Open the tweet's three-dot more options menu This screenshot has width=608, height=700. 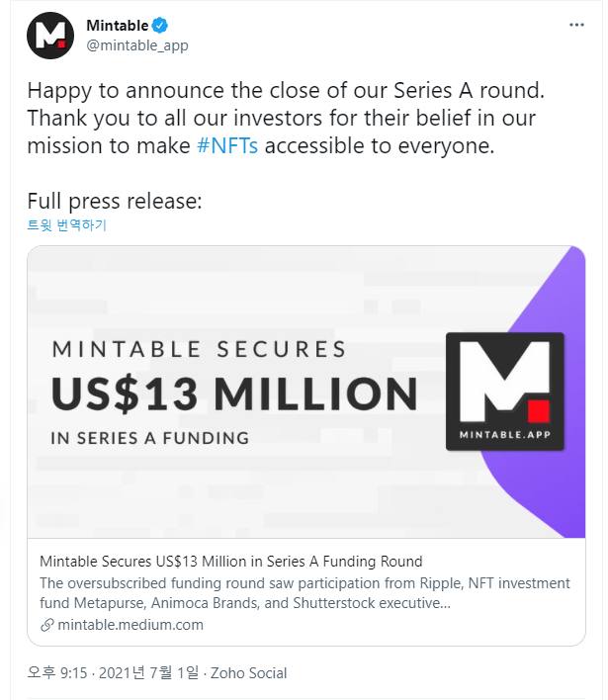click(x=576, y=25)
